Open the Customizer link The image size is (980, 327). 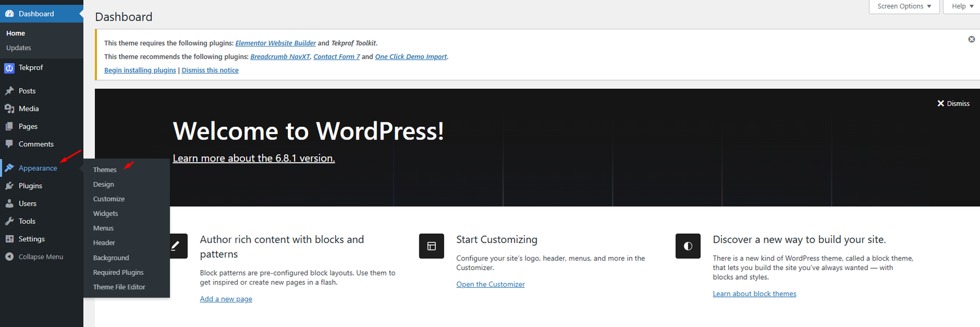point(490,284)
